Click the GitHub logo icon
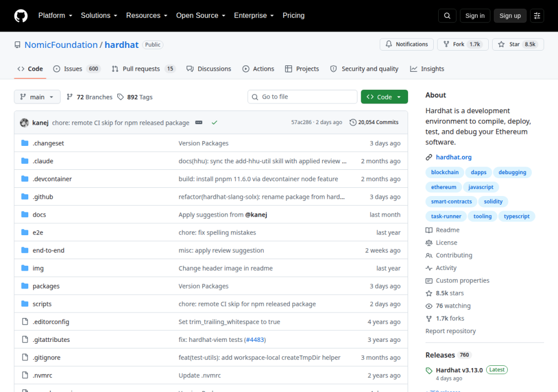Screen dimensions: 558x392 [21, 16]
